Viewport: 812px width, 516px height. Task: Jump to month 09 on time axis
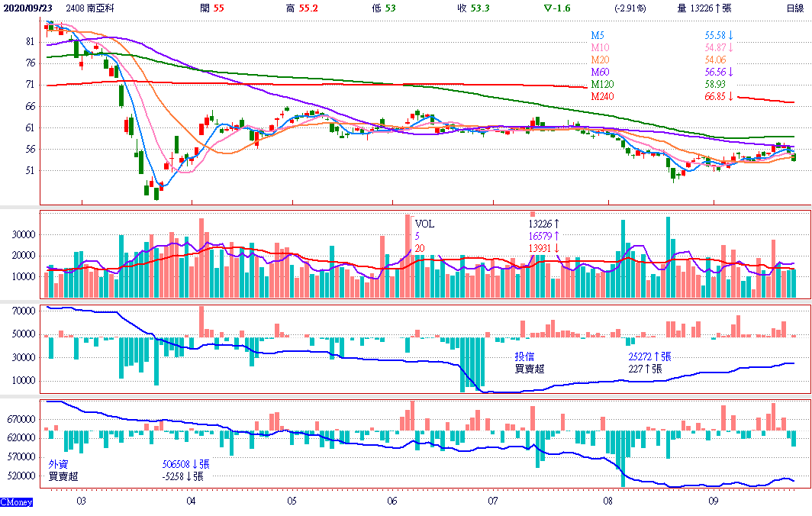(x=714, y=501)
